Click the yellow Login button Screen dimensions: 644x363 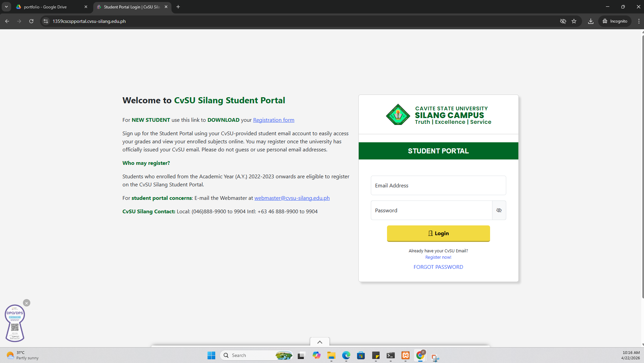[438, 233]
